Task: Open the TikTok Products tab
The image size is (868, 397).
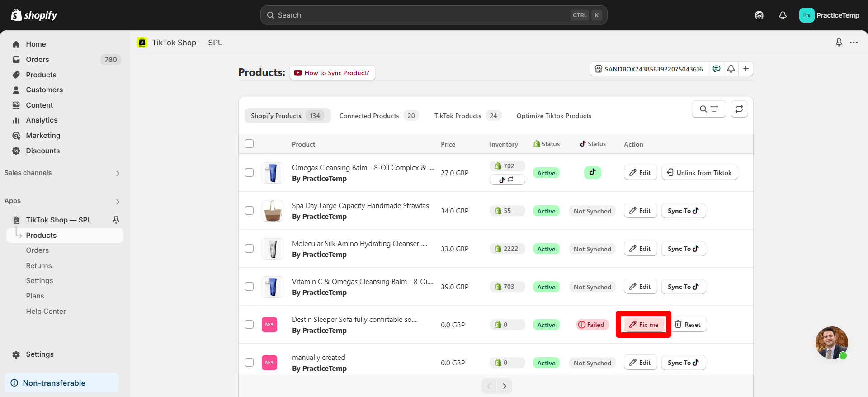Action: pos(466,116)
